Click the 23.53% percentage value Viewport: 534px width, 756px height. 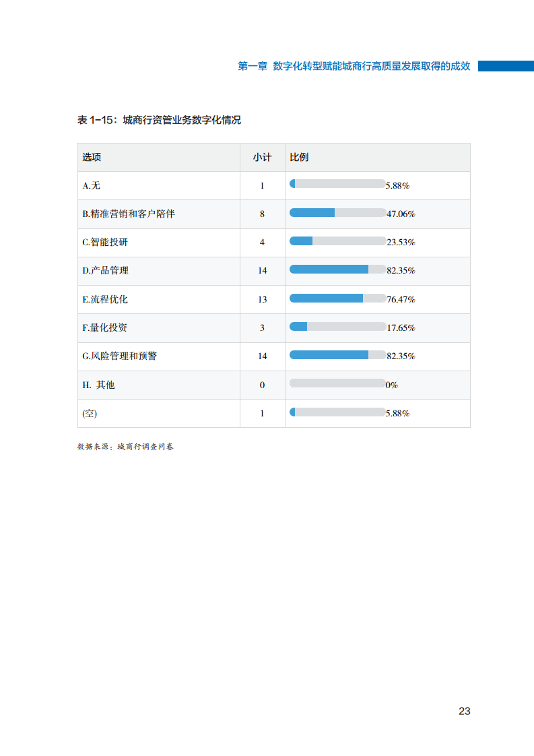401,243
